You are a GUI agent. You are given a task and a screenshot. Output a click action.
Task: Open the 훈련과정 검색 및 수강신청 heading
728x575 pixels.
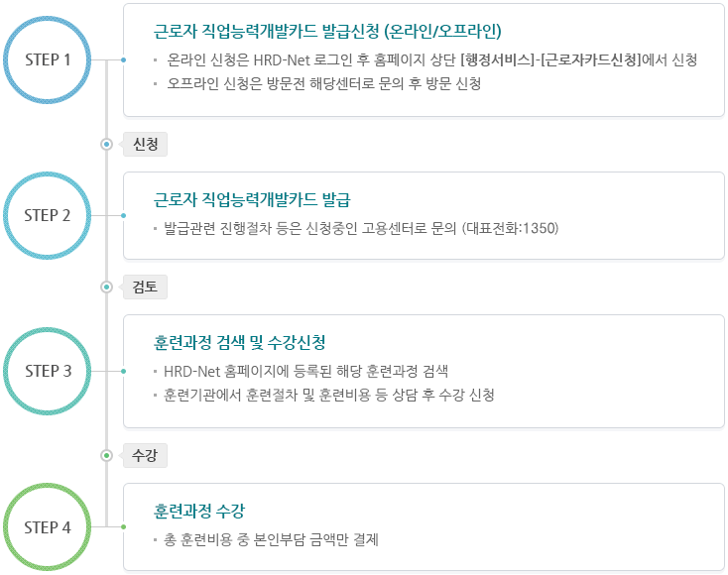click(240, 342)
